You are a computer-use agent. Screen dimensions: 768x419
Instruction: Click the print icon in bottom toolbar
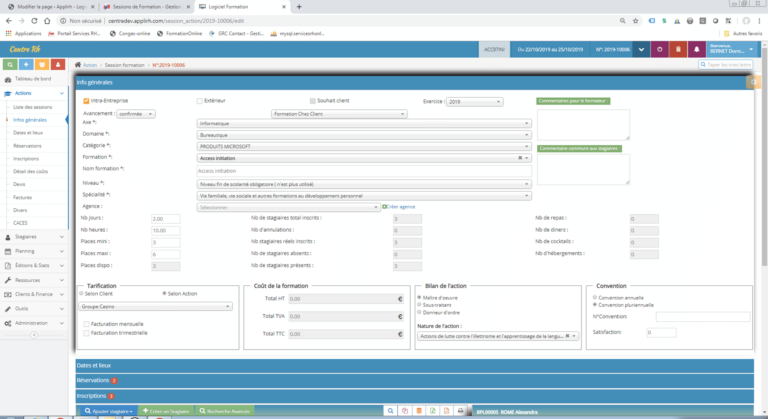(x=459, y=411)
